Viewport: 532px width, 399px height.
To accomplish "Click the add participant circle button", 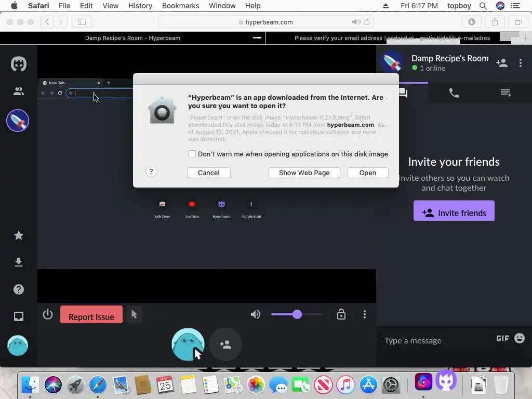I will [x=225, y=344].
